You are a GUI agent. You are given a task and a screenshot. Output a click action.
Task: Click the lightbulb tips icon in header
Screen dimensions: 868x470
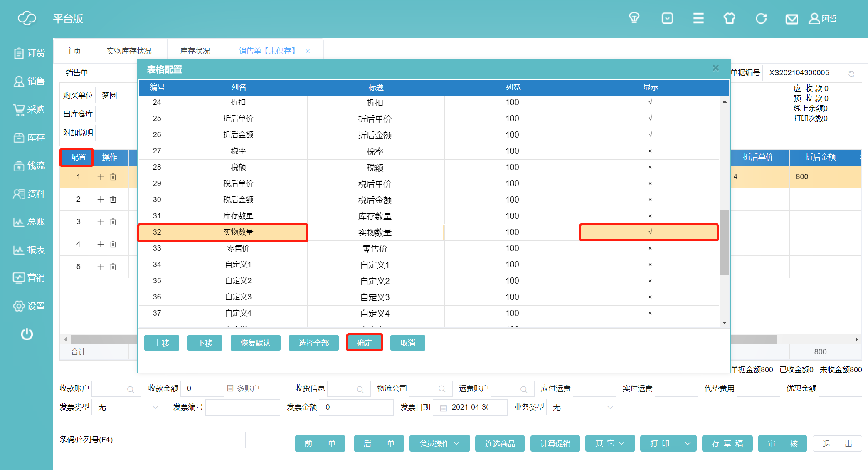pyautogui.click(x=634, y=18)
